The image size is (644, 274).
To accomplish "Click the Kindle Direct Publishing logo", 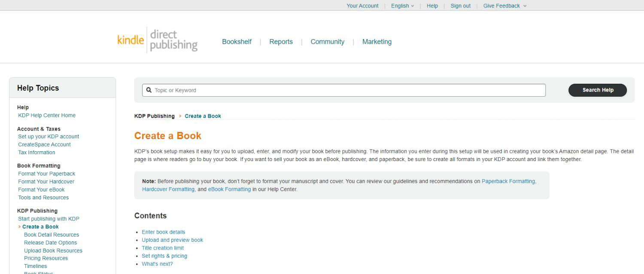I will (157, 40).
